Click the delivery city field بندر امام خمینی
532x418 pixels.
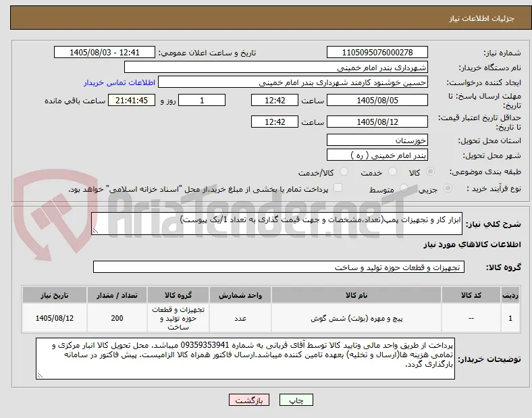377,155
